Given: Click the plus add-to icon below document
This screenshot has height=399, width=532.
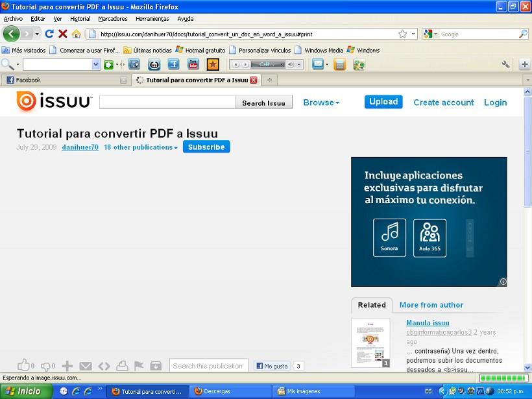Looking at the screenshot, I should point(67,366).
